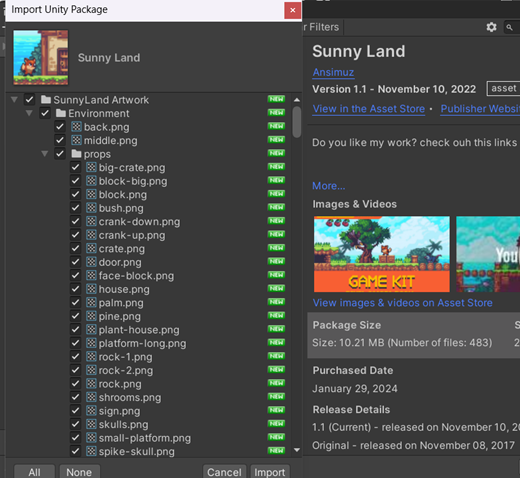Collapse the props folder arrow
The image size is (520, 478).
click(45, 154)
